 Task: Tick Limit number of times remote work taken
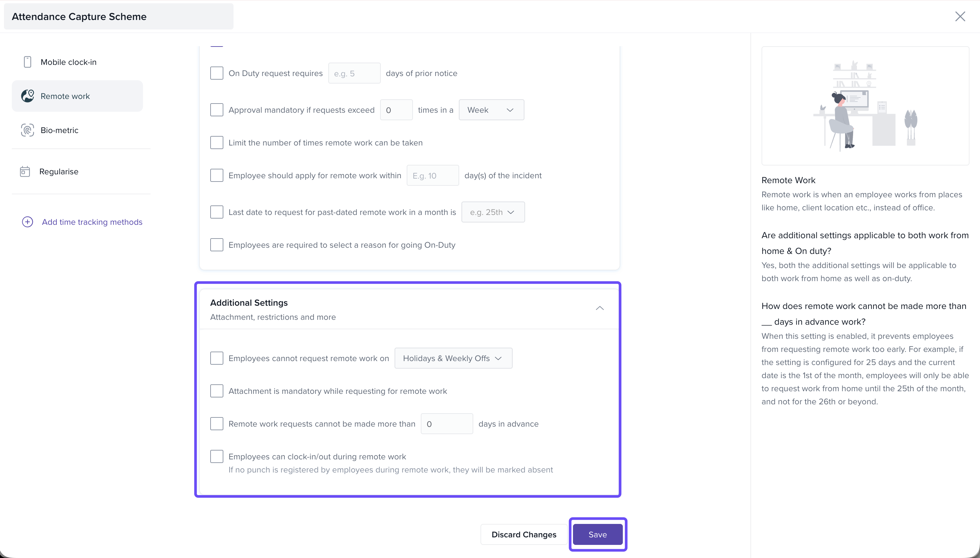pos(217,143)
